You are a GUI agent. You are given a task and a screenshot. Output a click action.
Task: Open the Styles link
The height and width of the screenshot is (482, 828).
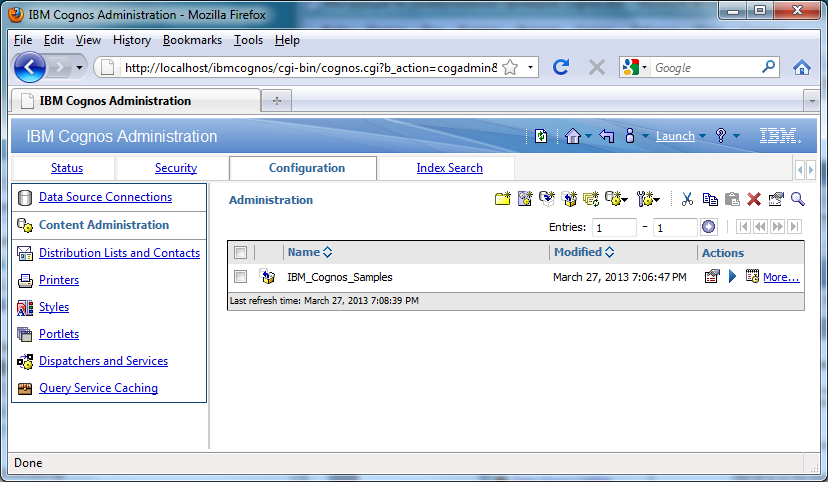[x=54, y=307]
